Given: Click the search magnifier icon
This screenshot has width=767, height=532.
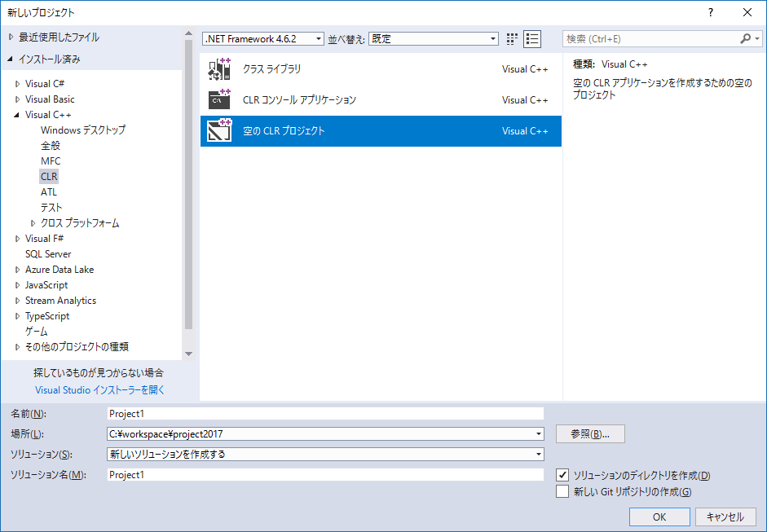Looking at the screenshot, I should click(x=746, y=38).
